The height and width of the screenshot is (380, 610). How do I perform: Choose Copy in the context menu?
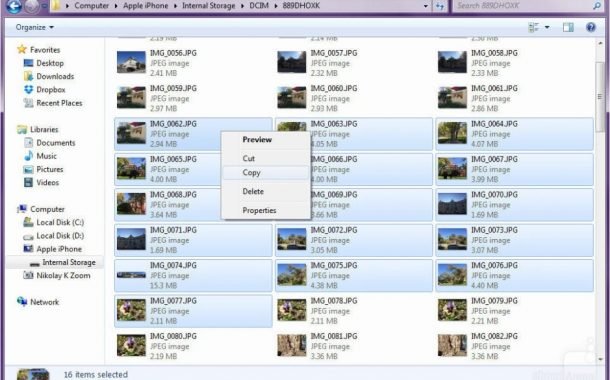click(266, 173)
